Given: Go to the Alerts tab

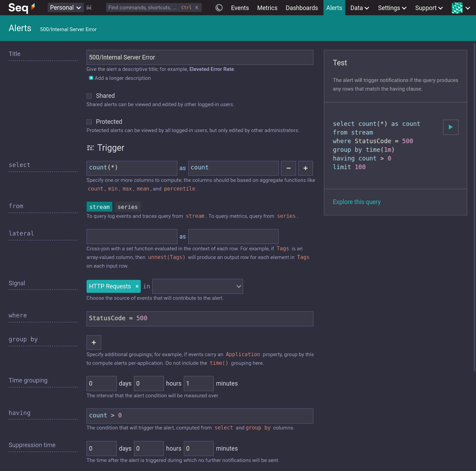Looking at the screenshot, I should (334, 8).
